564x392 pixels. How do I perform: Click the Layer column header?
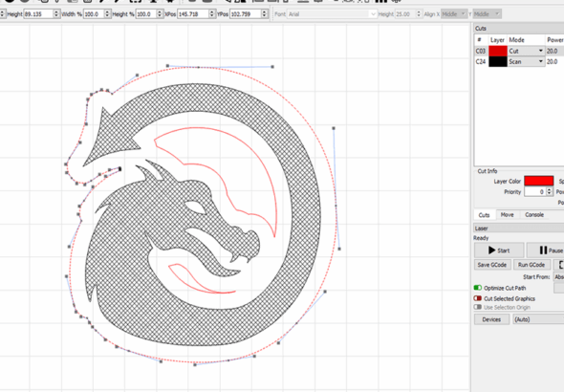tap(497, 40)
